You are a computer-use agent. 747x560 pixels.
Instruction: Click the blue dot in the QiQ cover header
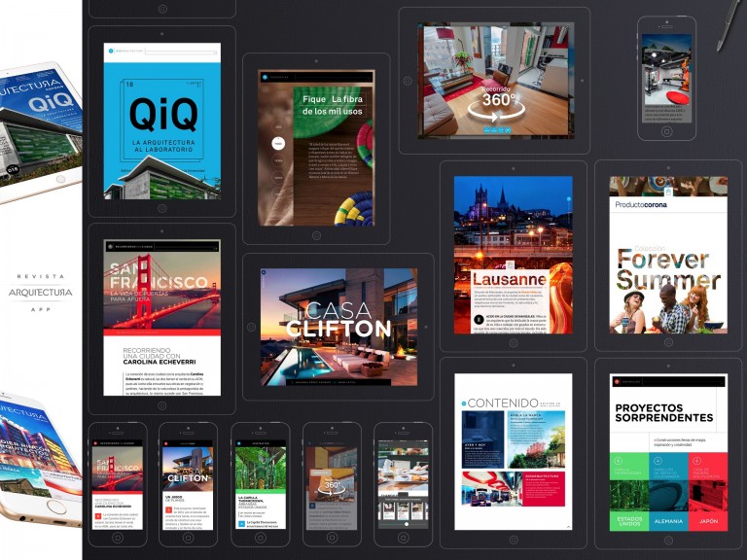click(x=111, y=50)
